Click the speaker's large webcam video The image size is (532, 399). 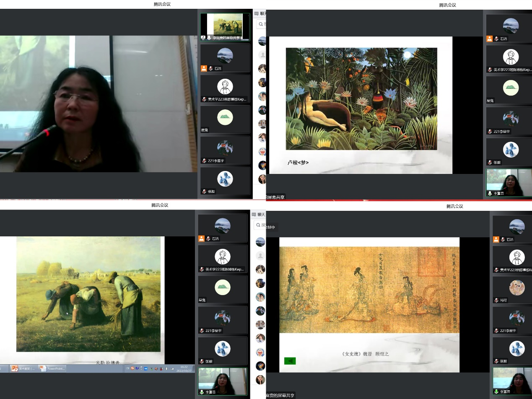click(x=99, y=104)
